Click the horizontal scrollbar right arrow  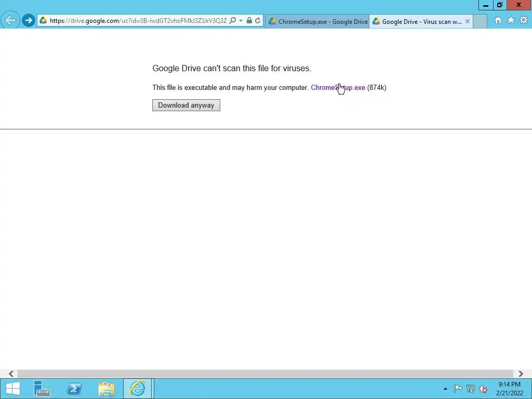521,374
